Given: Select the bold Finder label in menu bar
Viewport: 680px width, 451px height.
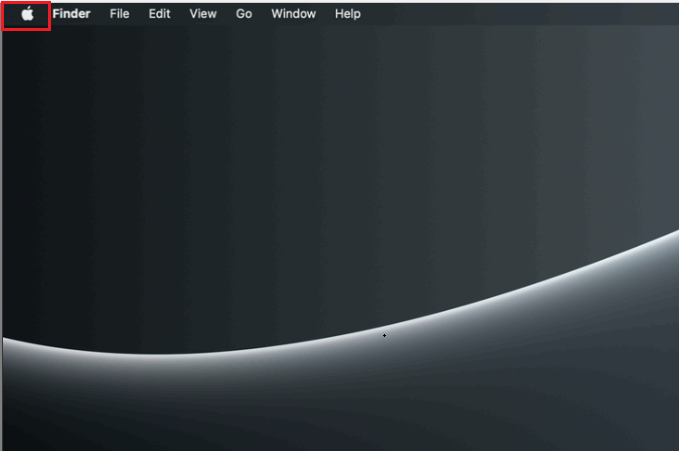Looking at the screenshot, I should tap(71, 14).
